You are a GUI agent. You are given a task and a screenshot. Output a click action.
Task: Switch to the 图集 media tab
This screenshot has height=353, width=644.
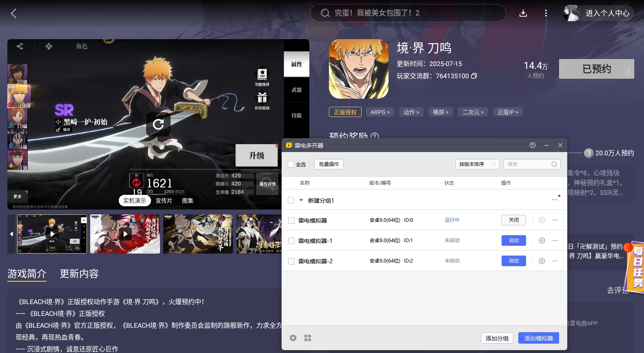pos(188,201)
